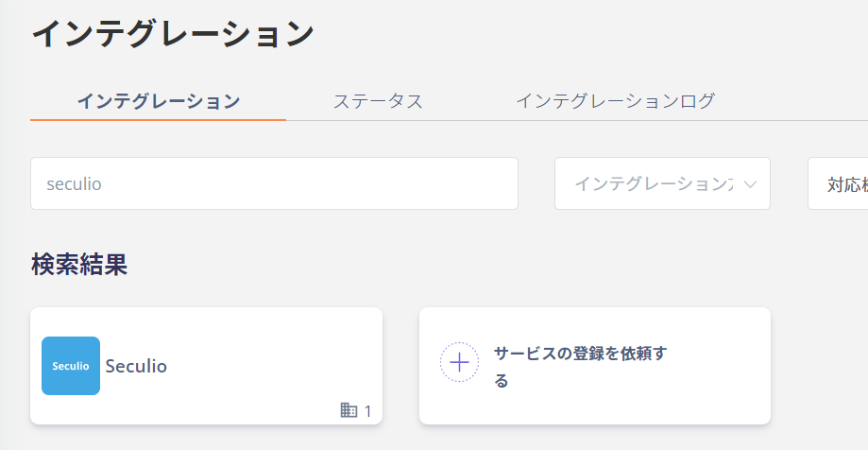868x450 pixels.
Task: Click the large インテグレーション page title
Action: 173,33
